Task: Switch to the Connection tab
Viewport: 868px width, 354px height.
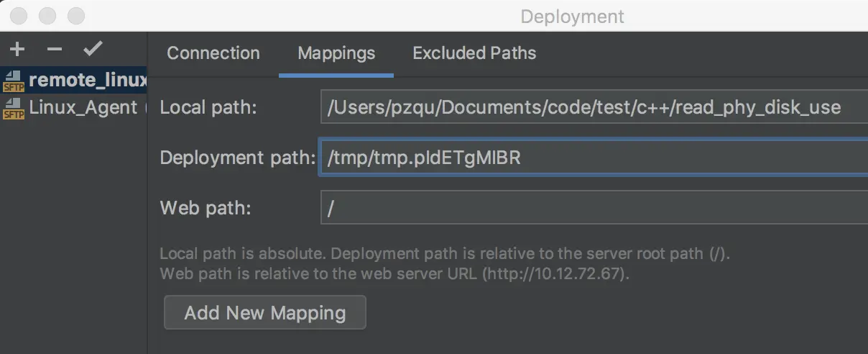Action: 213,53
